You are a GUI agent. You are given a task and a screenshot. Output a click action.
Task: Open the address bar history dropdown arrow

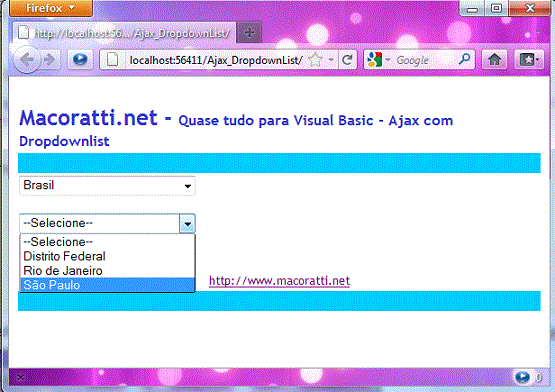point(331,60)
